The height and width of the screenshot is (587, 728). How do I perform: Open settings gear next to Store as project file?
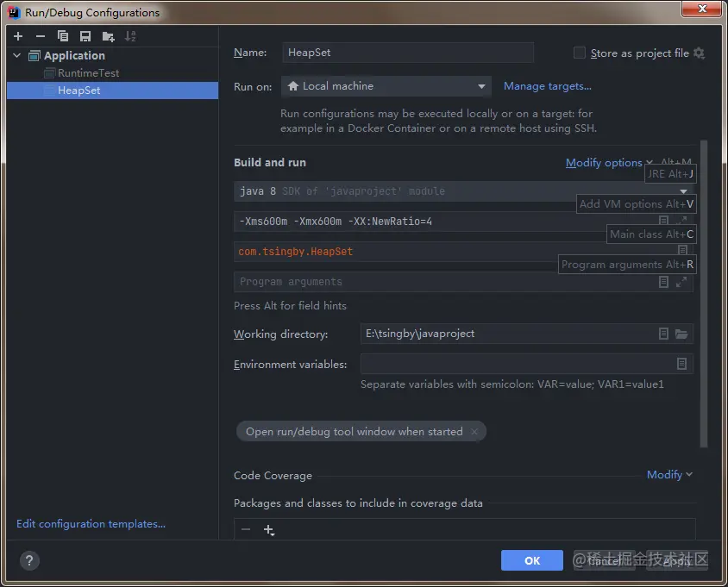tap(699, 53)
